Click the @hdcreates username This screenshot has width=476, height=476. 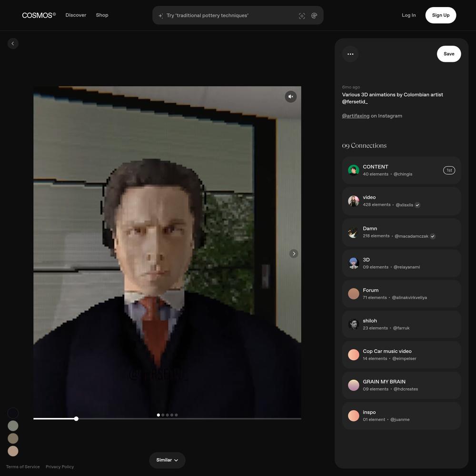pyautogui.click(x=406, y=389)
